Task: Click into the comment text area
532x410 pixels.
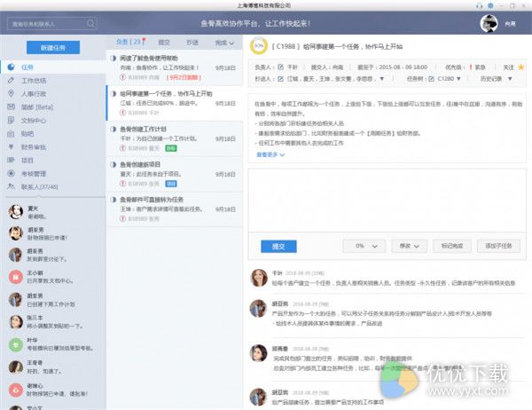Action: click(387, 201)
